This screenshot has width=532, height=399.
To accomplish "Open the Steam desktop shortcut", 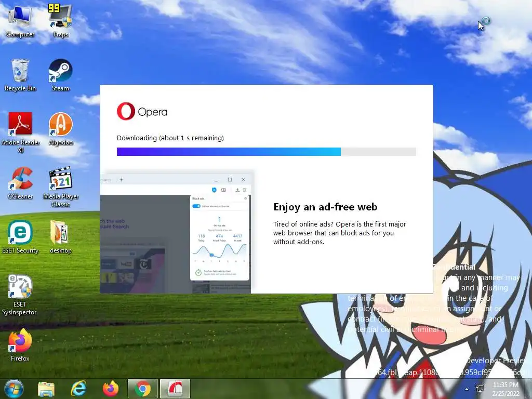I will click(60, 75).
